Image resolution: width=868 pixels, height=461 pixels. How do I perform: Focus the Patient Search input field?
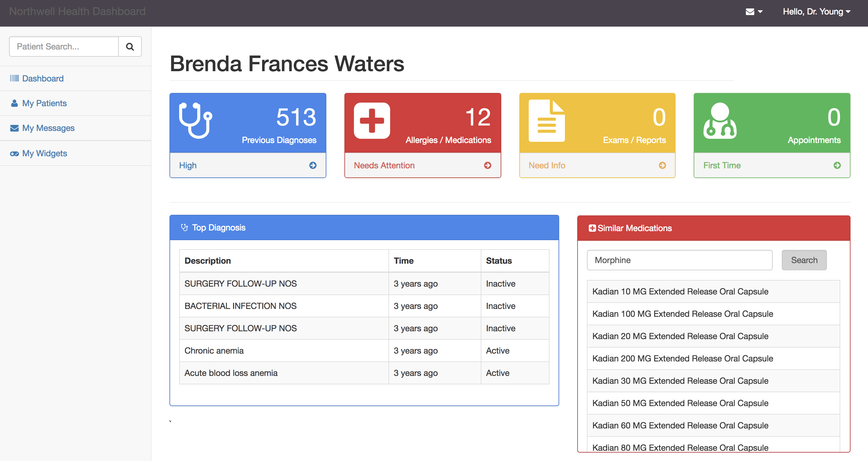(x=64, y=46)
